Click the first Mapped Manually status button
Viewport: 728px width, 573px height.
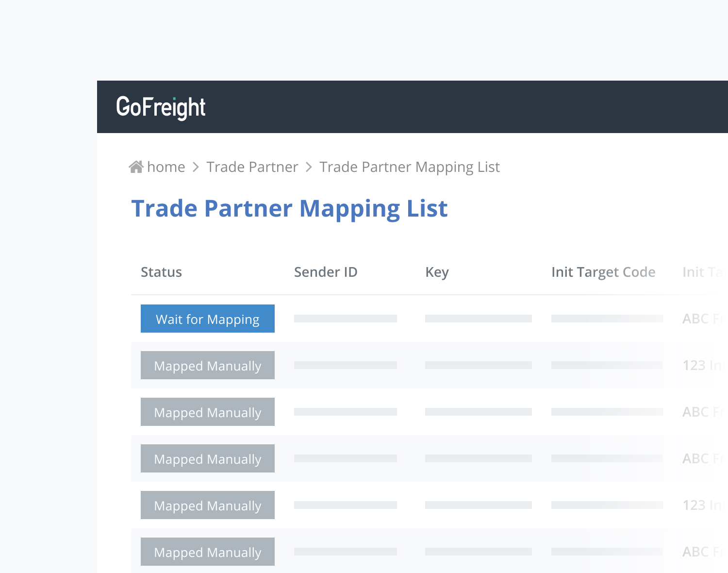(x=208, y=365)
